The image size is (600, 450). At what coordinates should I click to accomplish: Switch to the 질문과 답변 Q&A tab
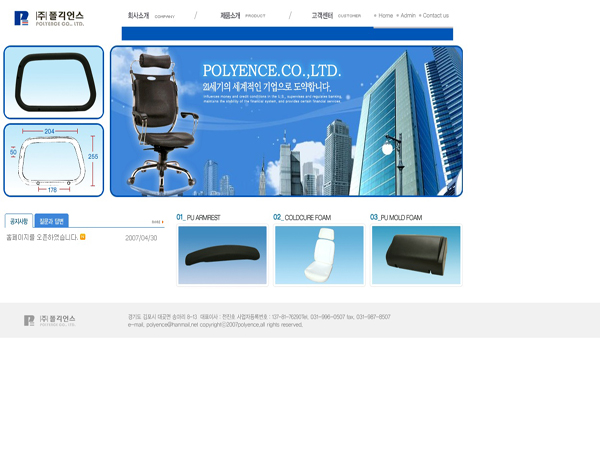tap(51, 221)
